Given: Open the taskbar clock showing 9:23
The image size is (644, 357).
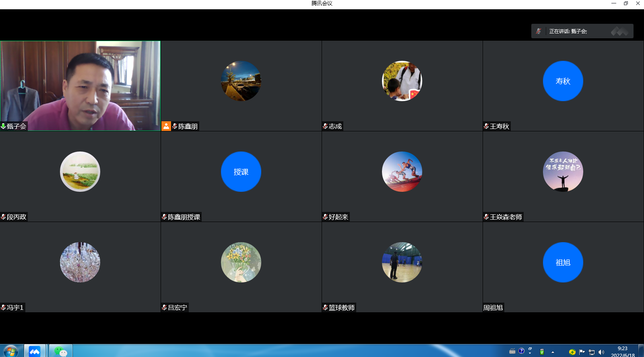Looking at the screenshot, I should 623,351.
